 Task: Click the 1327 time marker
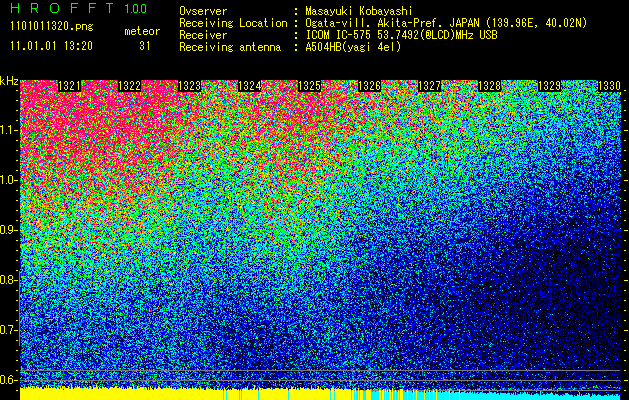click(x=429, y=86)
